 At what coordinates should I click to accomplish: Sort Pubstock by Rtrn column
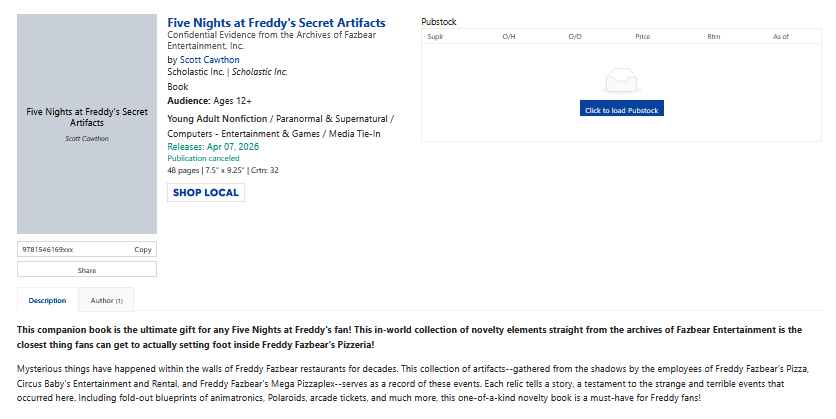click(x=713, y=37)
